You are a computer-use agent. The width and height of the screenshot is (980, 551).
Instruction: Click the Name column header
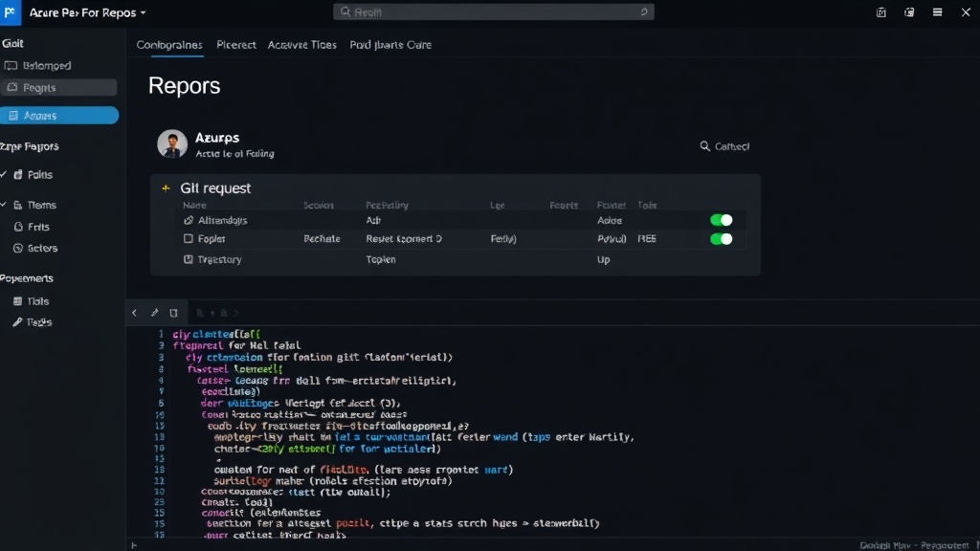coord(194,205)
